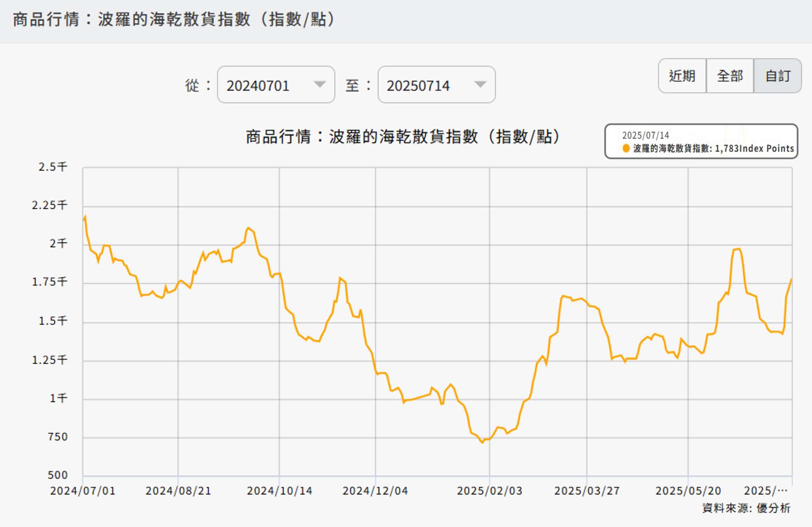Click the chart title inside the plot area
Image resolution: width=812 pixels, height=527 pixels.
[x=403, y=137]
